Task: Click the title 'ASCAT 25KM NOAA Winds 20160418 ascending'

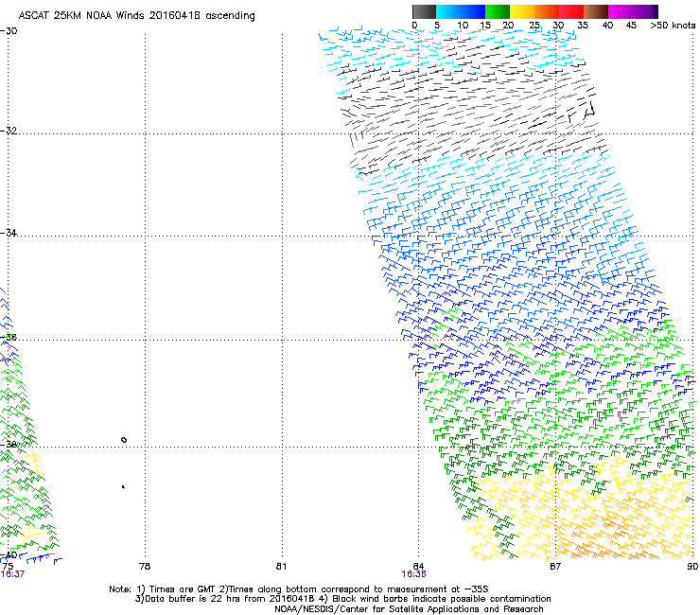Action: click(x=136, y=16)
